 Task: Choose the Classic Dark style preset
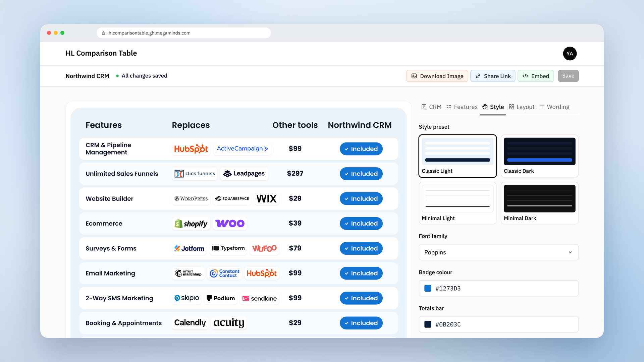click(539, 156)
